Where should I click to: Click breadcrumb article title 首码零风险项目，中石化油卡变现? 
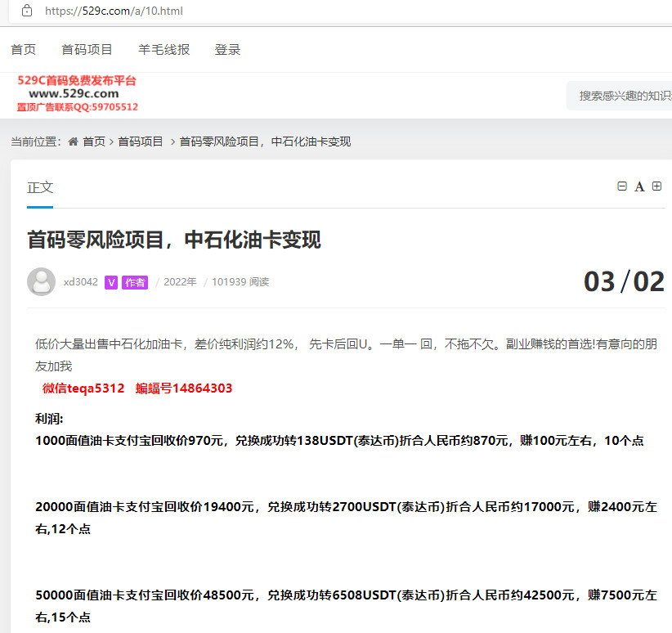point(265,141)
